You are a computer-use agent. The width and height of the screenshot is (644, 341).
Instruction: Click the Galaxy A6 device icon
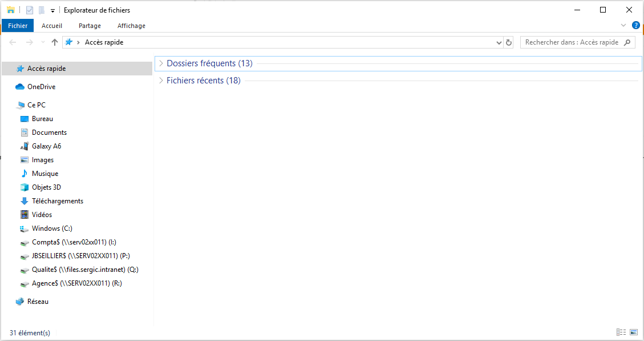24,146
